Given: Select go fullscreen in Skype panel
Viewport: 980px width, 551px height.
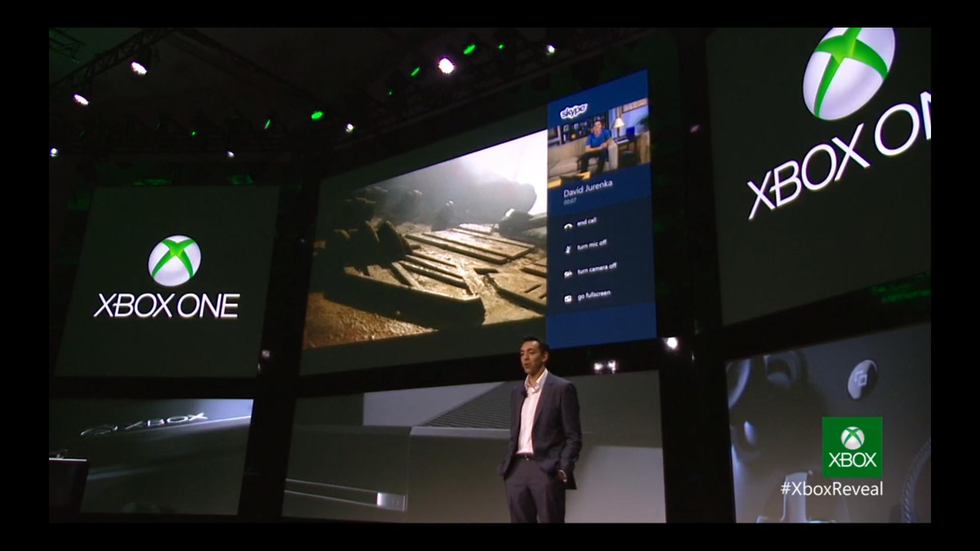Looking at the screenshot, I should pos(587,296).
